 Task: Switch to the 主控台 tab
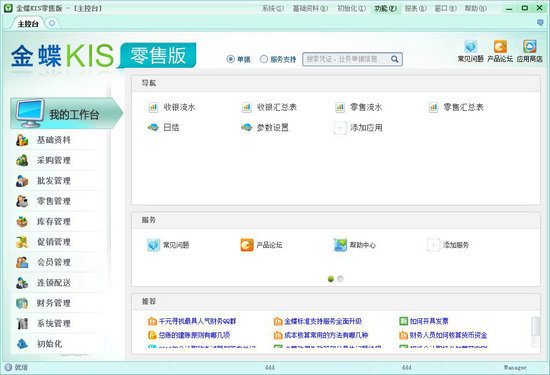[28, 24]
